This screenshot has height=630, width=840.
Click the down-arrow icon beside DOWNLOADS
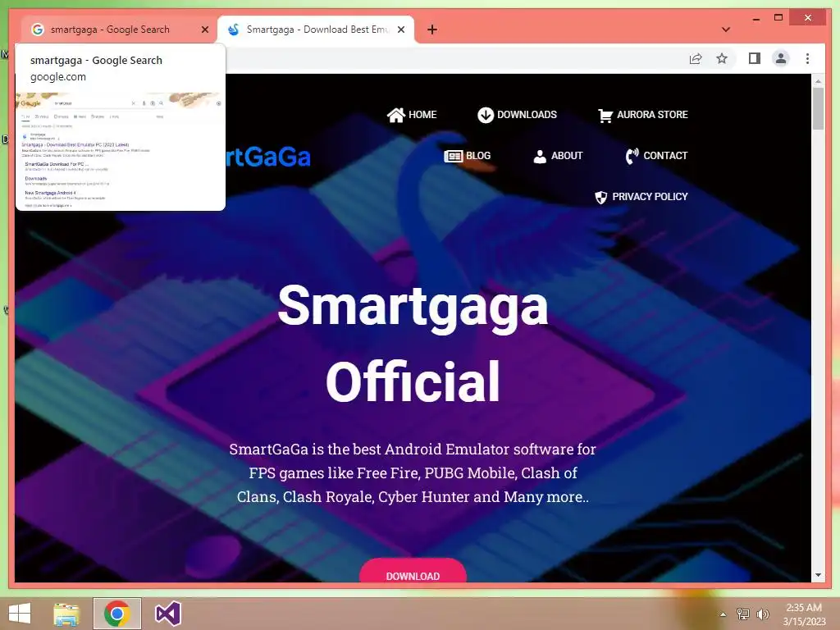[486, 115]
